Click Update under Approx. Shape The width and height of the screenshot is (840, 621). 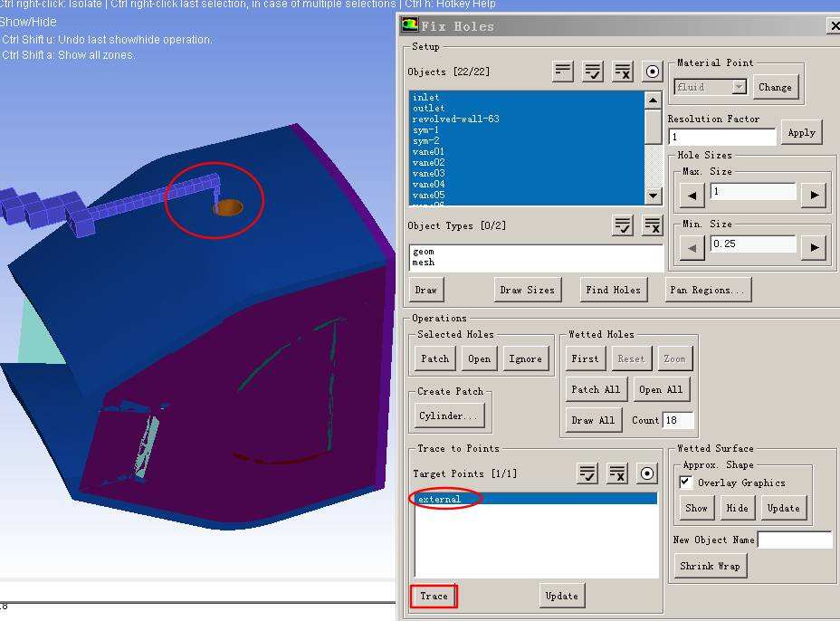(x=783, y=508)
